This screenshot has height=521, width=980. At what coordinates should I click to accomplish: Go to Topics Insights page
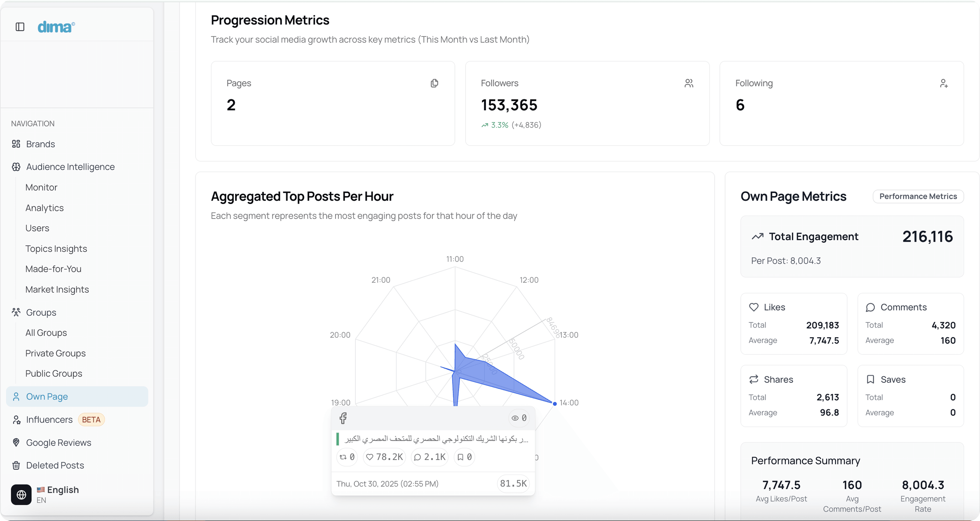(x=56, y=248)
